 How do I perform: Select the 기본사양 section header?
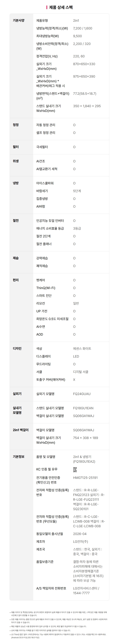point(19,20)
